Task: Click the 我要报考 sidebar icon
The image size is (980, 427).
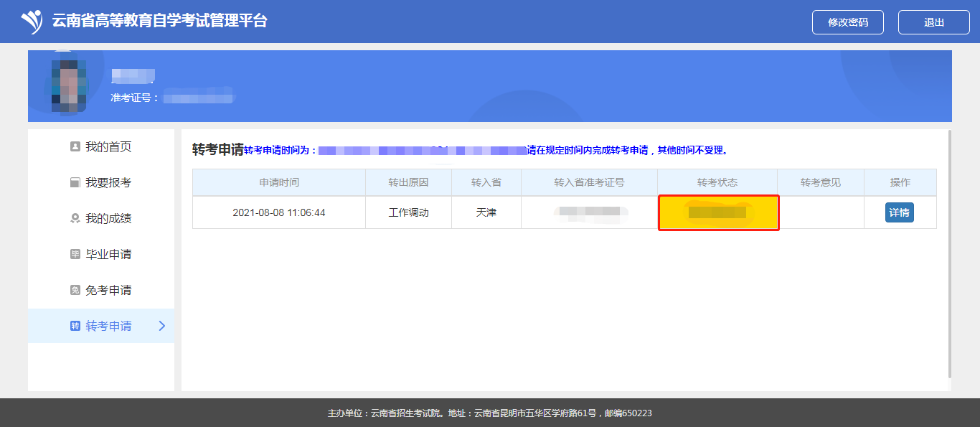Action: [75, 183]
